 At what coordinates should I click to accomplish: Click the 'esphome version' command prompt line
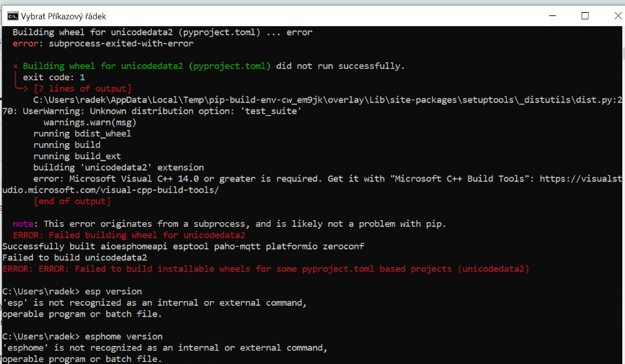point(82,337)
